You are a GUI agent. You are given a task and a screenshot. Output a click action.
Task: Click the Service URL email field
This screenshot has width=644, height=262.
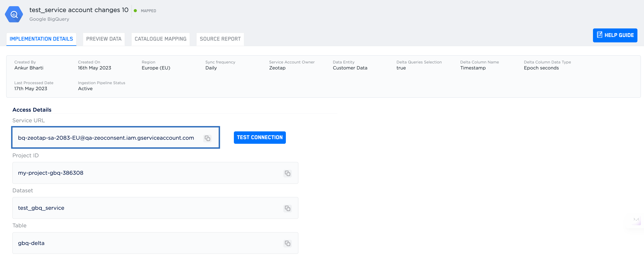tap(106, 138)
